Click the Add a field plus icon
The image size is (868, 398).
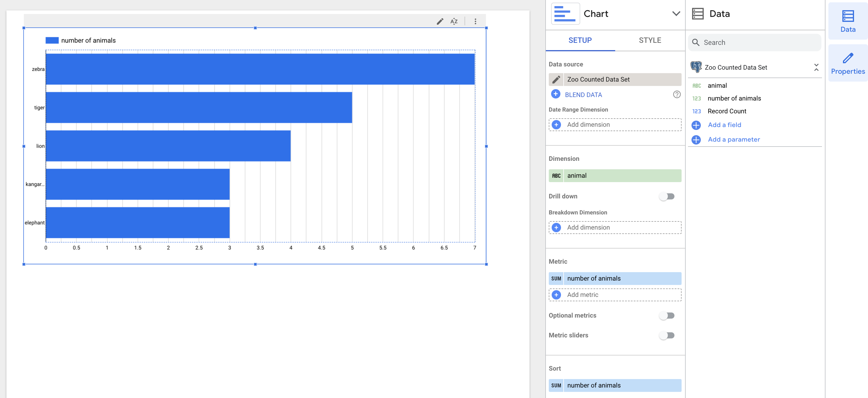click(x=696, y=125)
